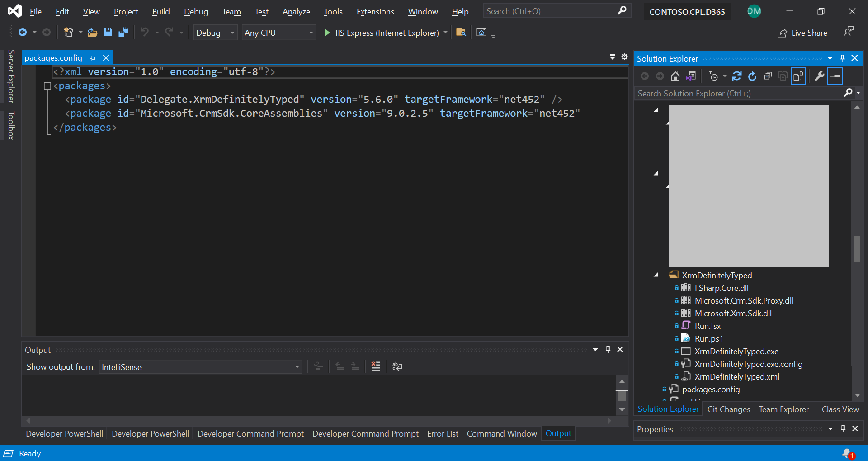
Task: Click Collapse All icon in Solution Explorer
Action: point(768,76)
